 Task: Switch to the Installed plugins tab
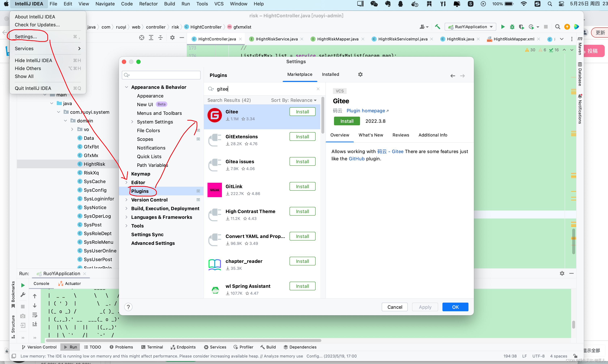click(330, 74)
